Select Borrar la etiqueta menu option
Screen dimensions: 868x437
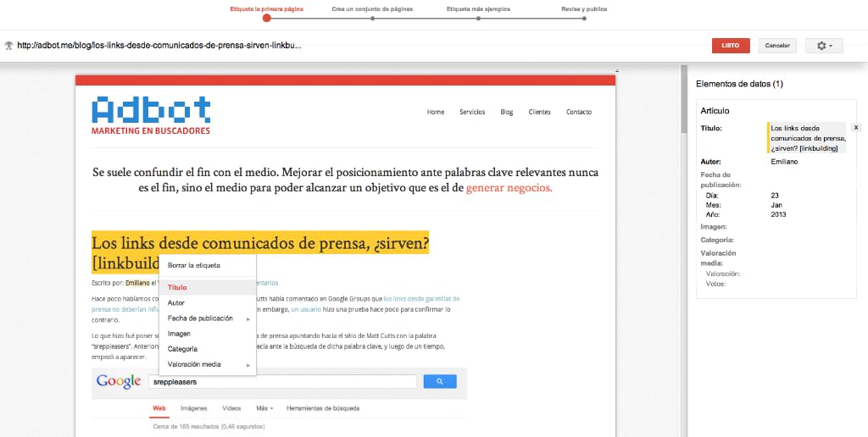click(194, 265)
